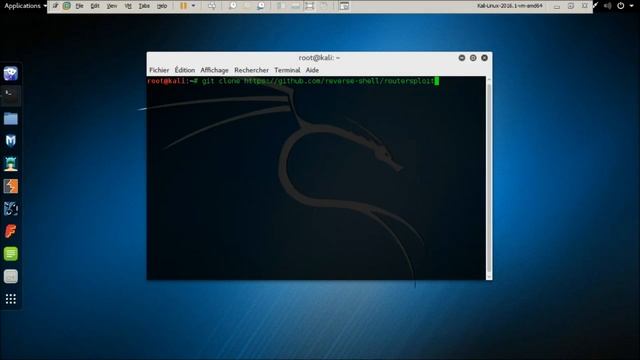Screen dimensions: 640x360
Task: Maximize the terminal window
Action: 473,58
